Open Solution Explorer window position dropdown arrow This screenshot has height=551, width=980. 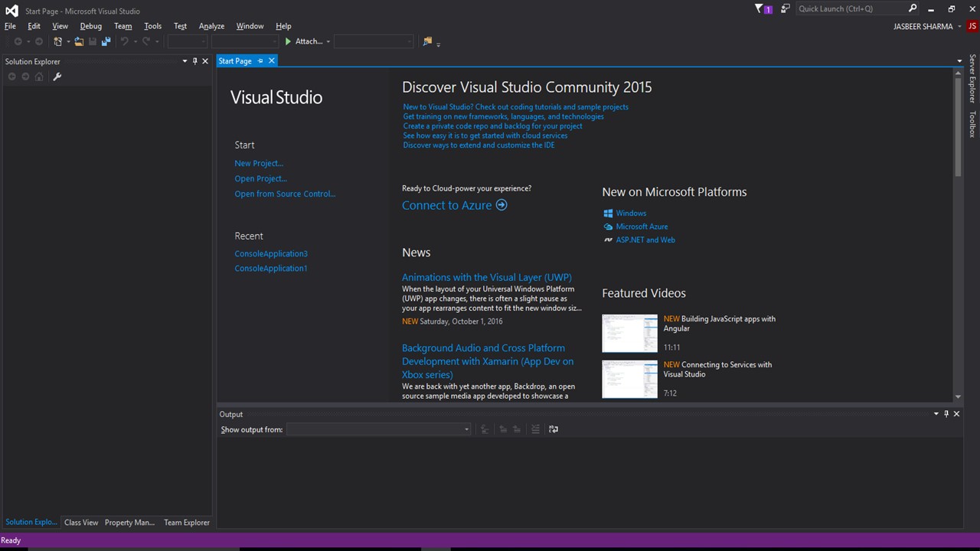coord(185,61)
